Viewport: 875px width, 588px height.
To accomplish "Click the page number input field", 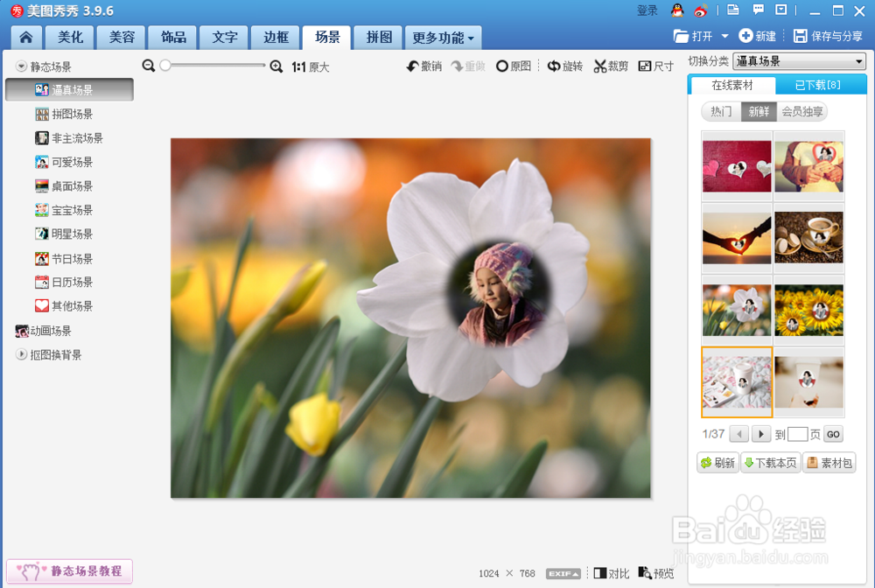I will tap(797, 434).
